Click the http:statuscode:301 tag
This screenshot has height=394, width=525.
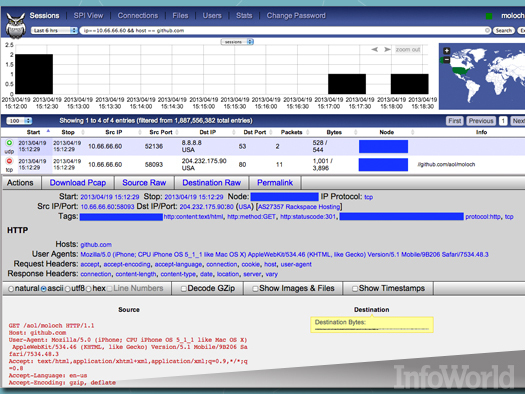[x=308, y=217]
